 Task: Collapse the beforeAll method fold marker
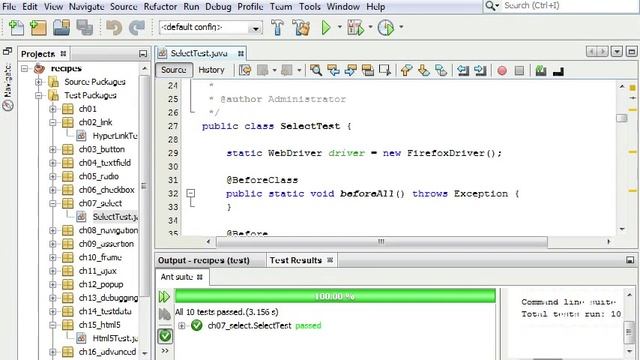click(x=191, y=193)
